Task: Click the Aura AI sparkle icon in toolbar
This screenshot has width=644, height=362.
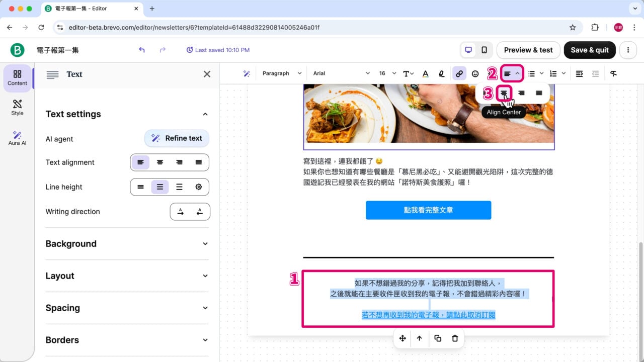Action: [247, 73]
